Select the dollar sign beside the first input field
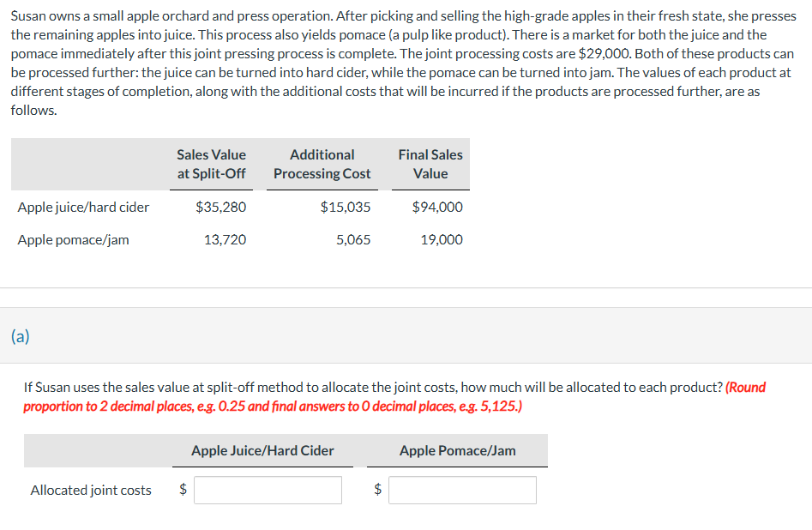This screenshot has height=530, width=812. 183,490
